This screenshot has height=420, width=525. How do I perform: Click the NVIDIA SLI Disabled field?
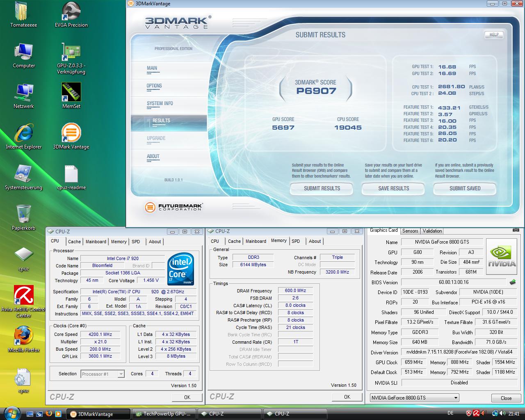(459, 383)
